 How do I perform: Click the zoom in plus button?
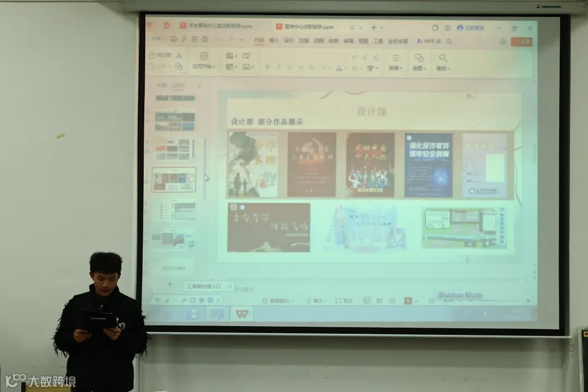pyautogui.click(x=528, y=301)
